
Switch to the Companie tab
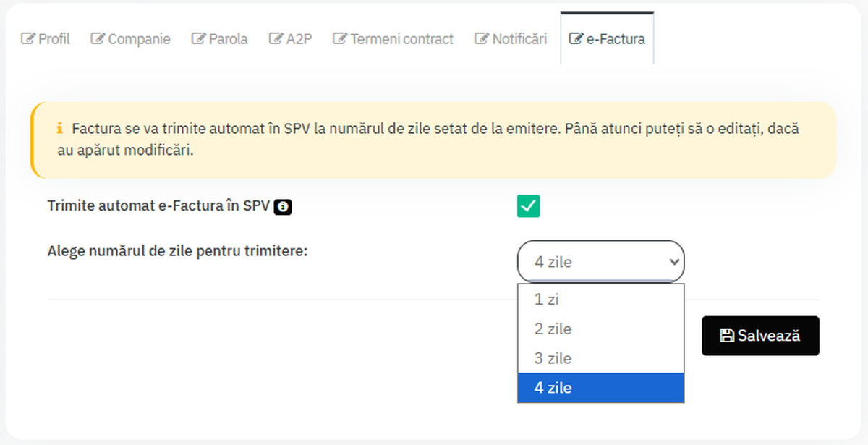pos(139,39)
